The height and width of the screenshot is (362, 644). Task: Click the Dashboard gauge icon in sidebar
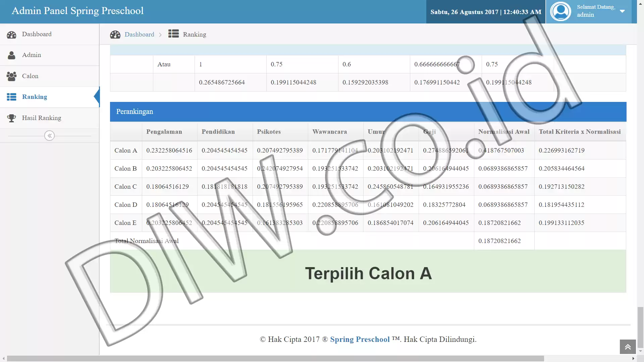point(11,35)
